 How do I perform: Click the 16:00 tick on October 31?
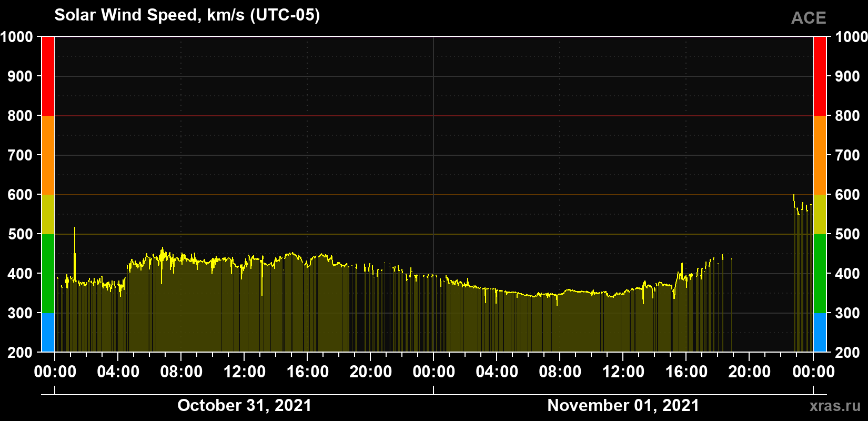(307, 372)
